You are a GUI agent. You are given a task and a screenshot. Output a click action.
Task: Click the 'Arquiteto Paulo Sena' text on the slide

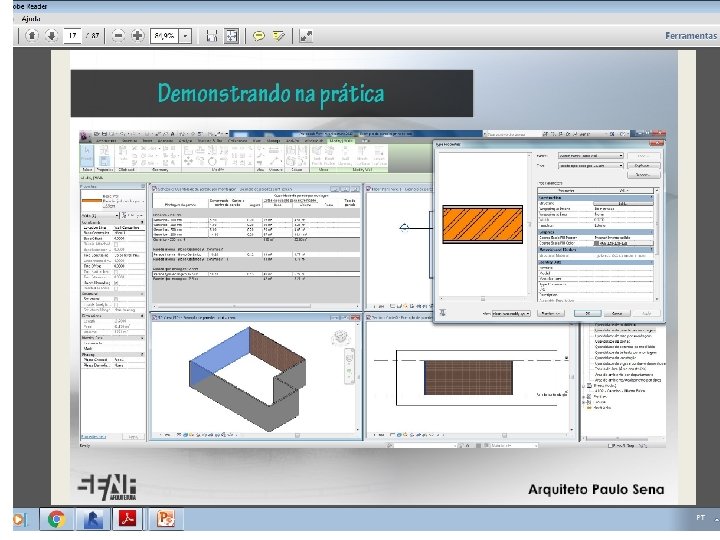tap(596, 489)
